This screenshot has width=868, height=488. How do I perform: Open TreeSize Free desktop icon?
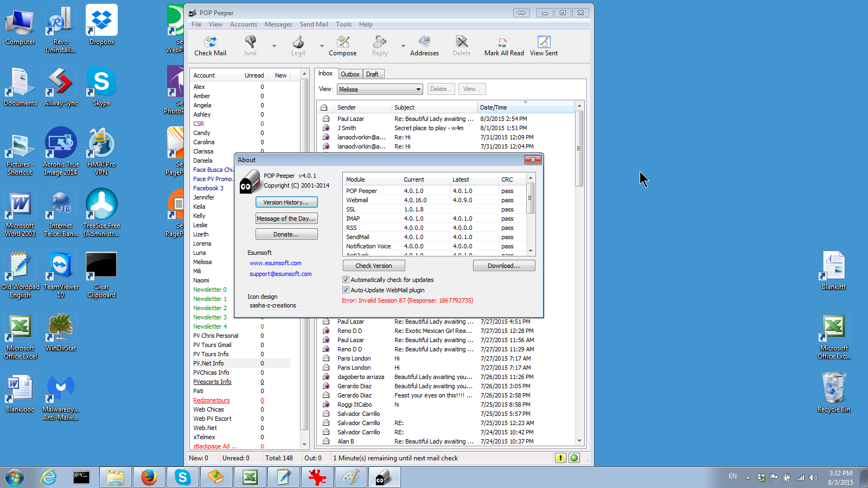pos(101,213)
